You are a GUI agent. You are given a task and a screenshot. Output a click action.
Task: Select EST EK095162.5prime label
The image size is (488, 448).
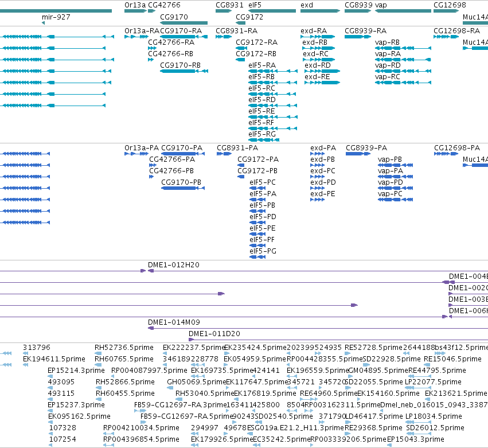[79, 416]
